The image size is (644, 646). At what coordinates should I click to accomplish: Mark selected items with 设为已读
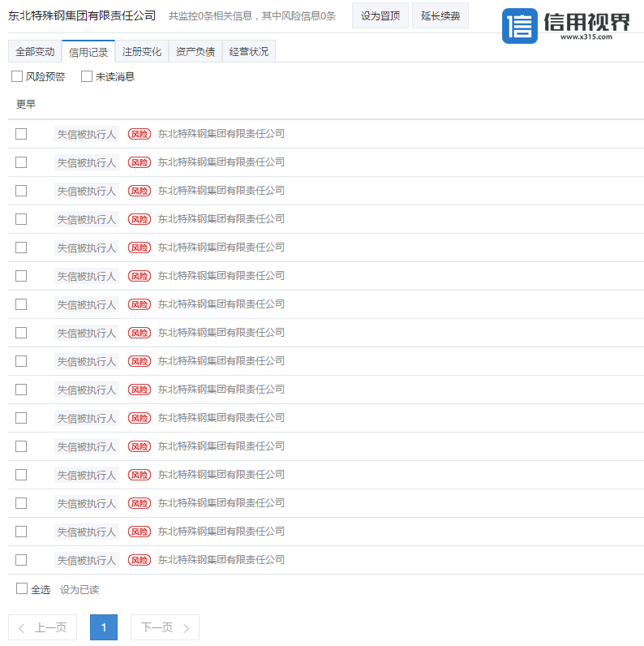79,589
